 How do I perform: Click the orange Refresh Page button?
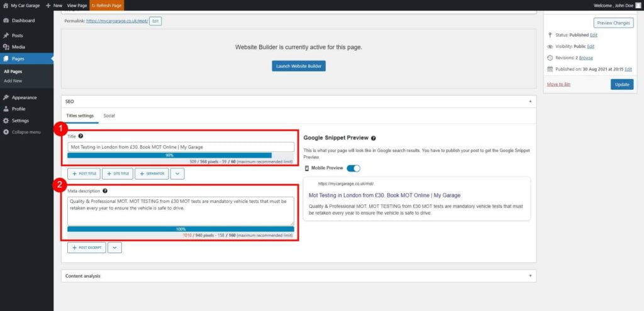[106, 5]
